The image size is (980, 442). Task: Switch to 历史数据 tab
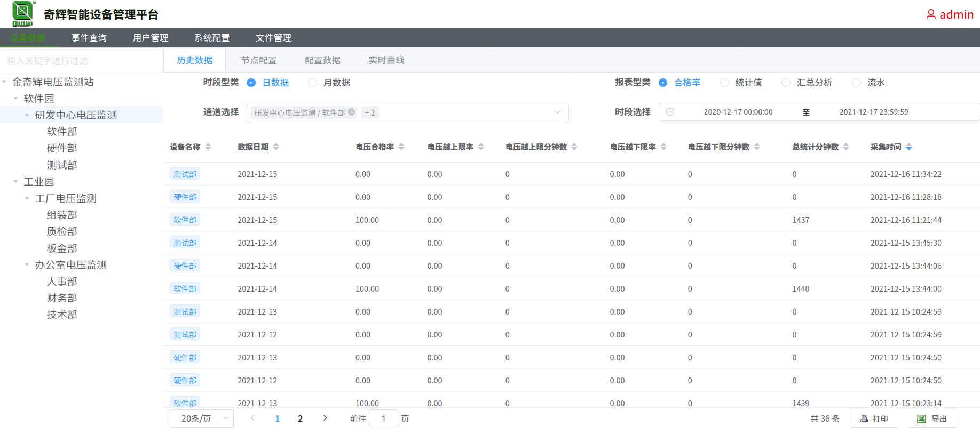click(x=195, y=60)
